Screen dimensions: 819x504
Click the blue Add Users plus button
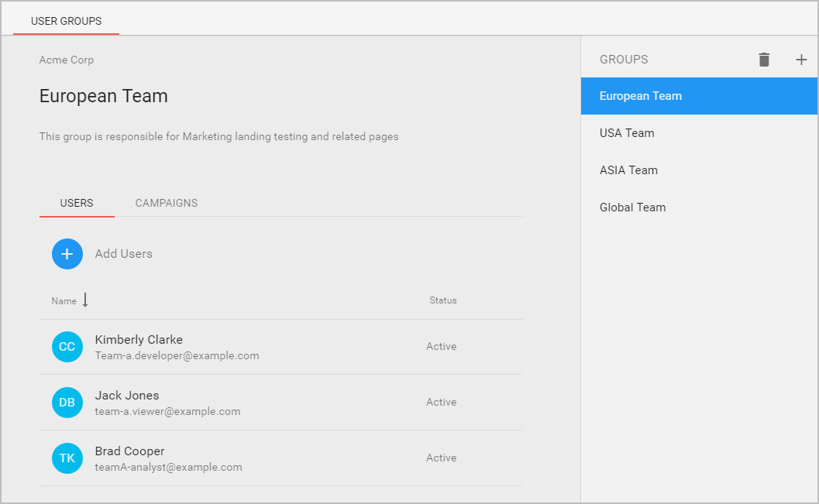point(67,254)
